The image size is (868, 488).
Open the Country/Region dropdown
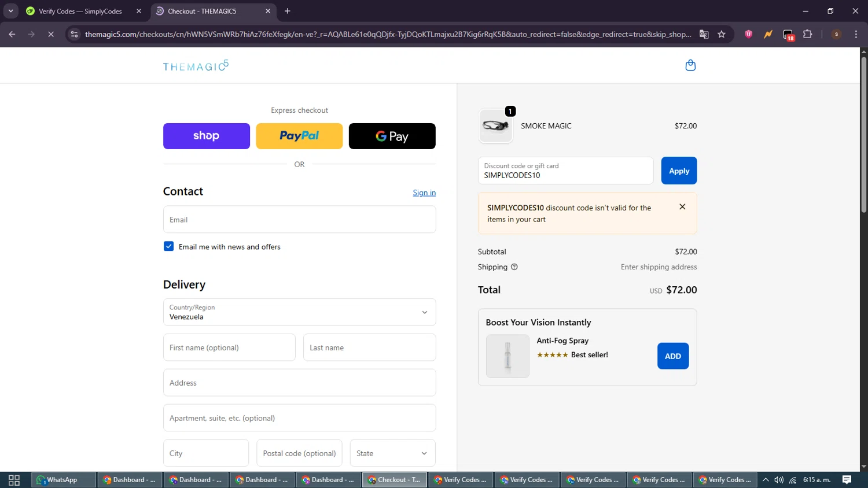tap(299, 312)
